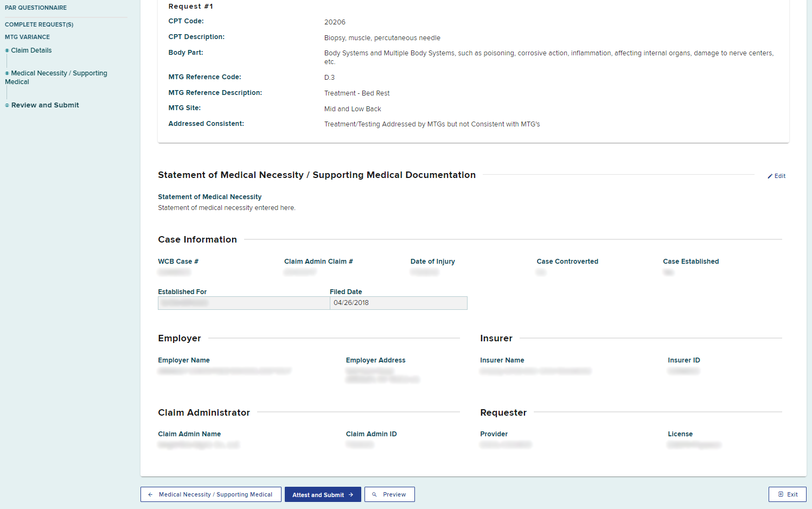Image resolution: width=812 pixels, height=509 pixels.
Task: Go back to Medical Necessity using bottom button
Action: (x=211, y=495)
